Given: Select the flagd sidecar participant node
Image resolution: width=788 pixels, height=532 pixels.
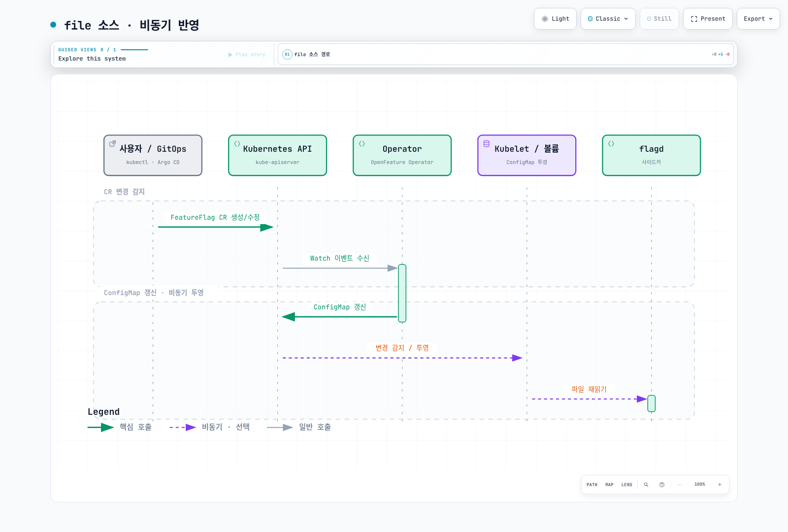Looking at the screenshot, I should (x=651, y=155).
